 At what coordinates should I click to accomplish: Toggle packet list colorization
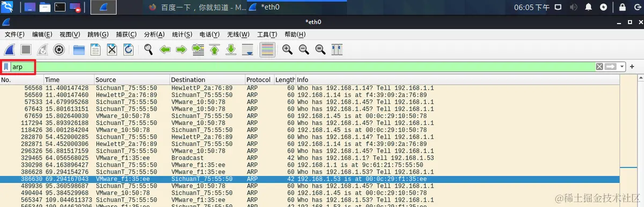tap(267, 50)
